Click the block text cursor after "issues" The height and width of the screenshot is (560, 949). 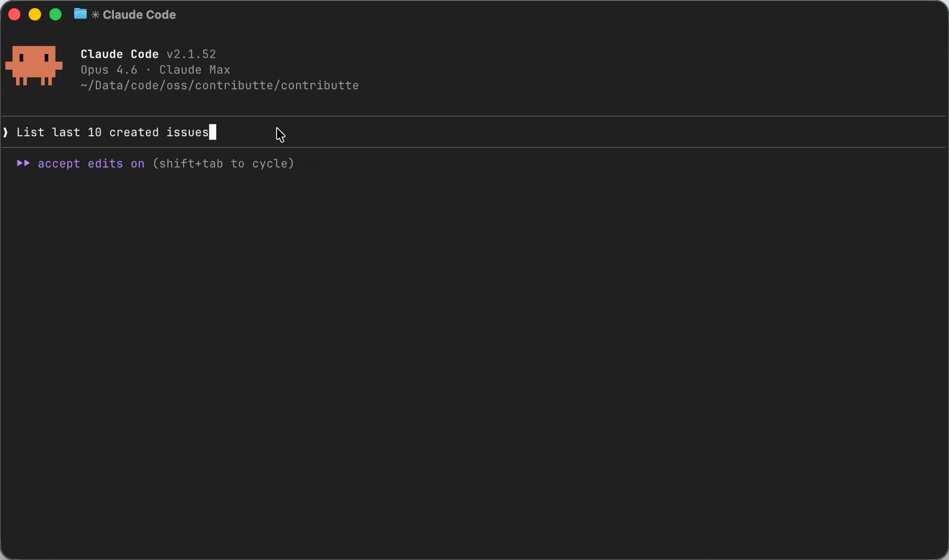point(213,132)
